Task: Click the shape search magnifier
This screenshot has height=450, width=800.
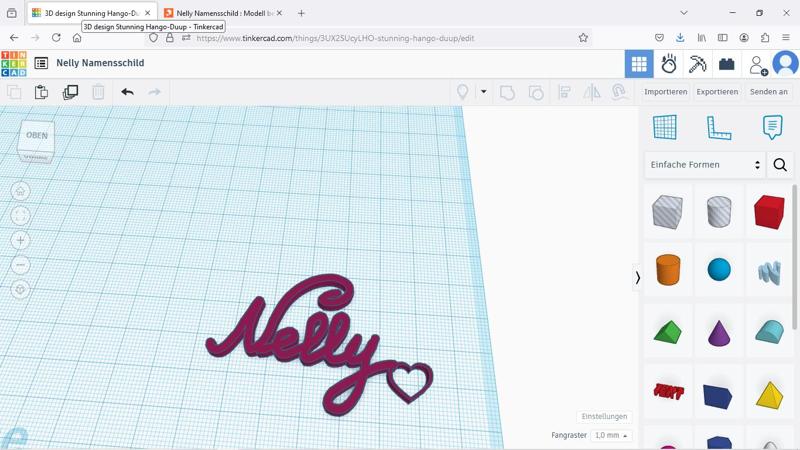Action: click(780, 165)
